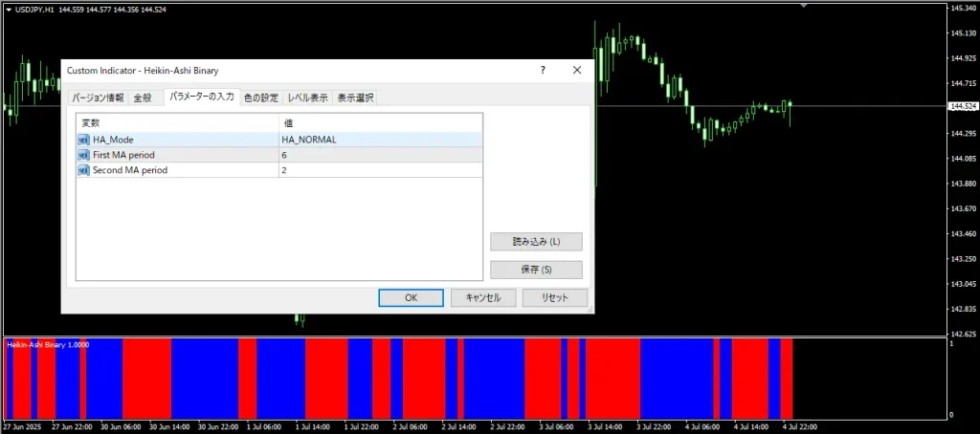Select the HA_Mode variable row
The width and height of the screenshot is (980, 434).
click(x=279, y=140)
